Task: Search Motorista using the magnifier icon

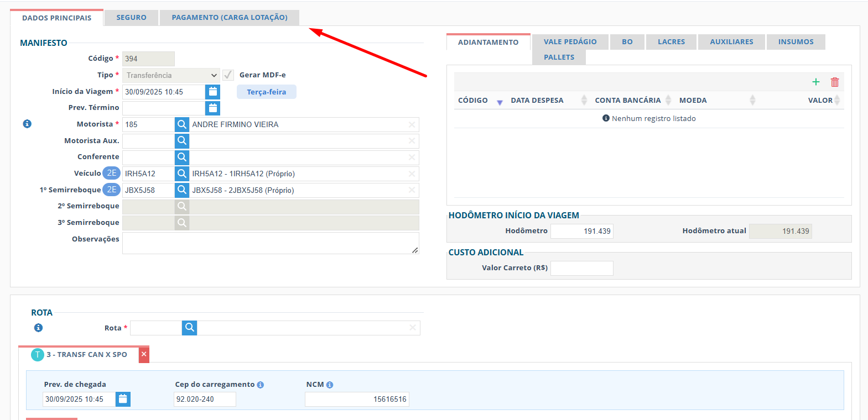Action: click(182, 124)
